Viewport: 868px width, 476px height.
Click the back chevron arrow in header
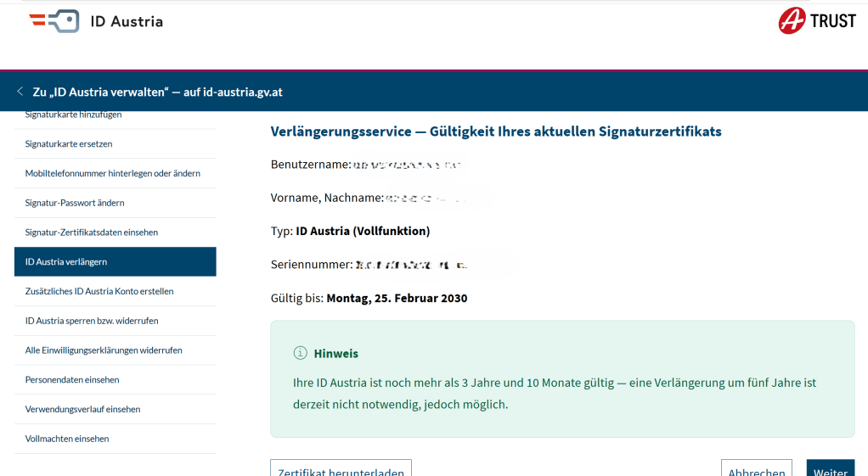[x=20, y=92]
